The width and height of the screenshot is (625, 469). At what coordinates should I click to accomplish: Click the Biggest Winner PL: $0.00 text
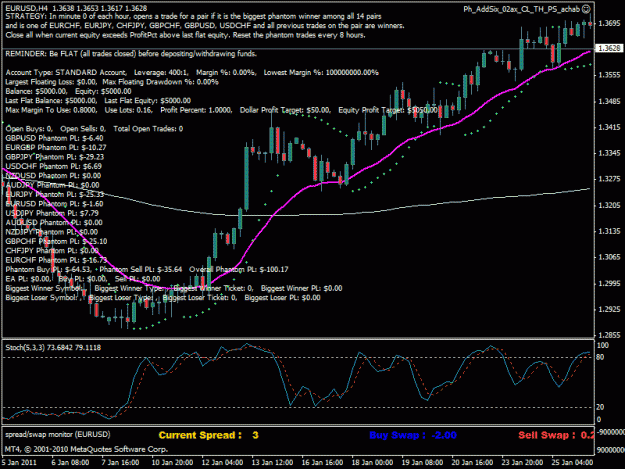coord(301,288)
